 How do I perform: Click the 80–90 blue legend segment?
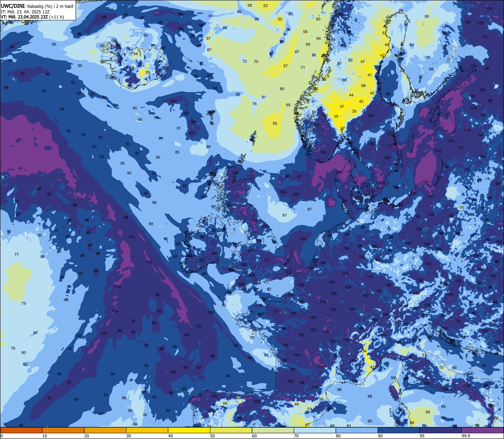tap(357, 430)
